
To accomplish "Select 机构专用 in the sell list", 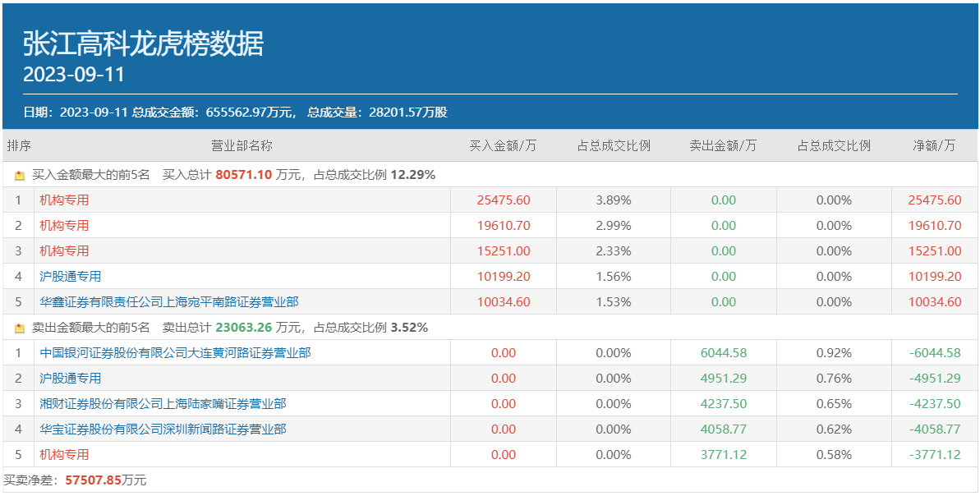I will tap(64, 455).
